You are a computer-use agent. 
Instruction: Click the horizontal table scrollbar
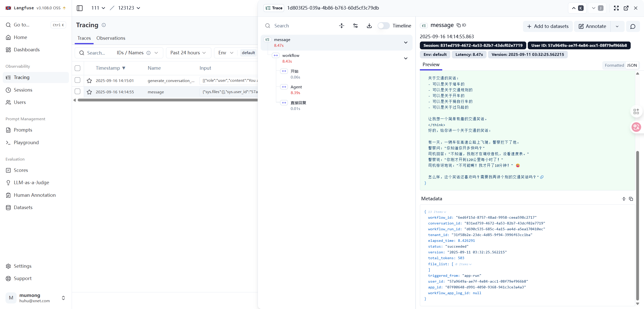point(168,100)
